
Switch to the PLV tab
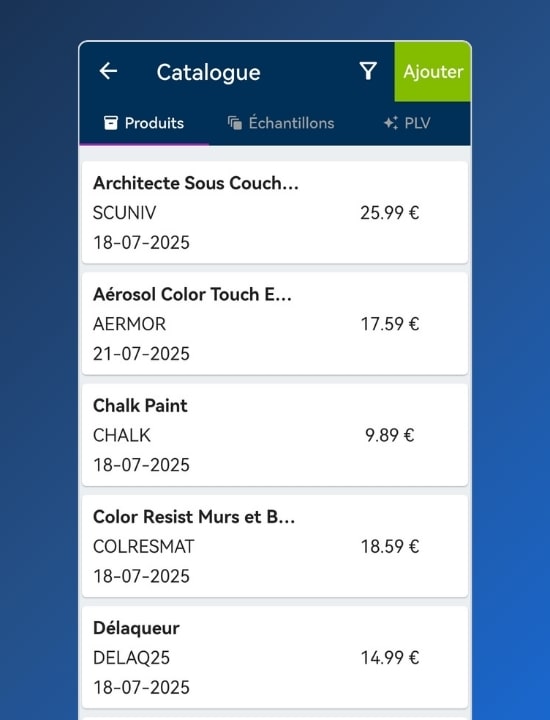point(407,123)
